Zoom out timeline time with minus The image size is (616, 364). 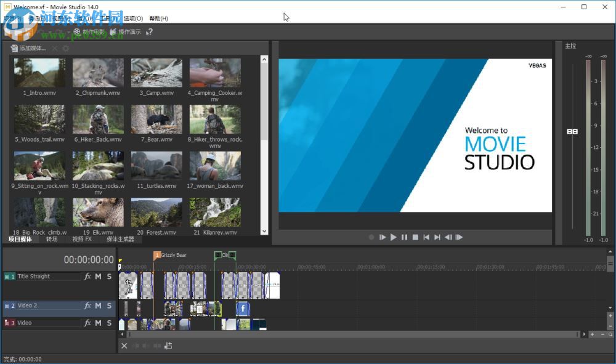(x=602, y=334)
